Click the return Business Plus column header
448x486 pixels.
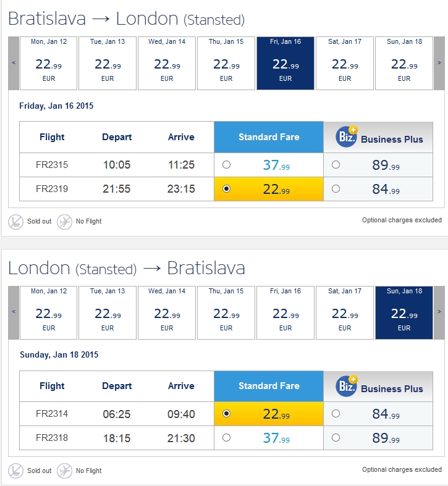pos(378,386)
